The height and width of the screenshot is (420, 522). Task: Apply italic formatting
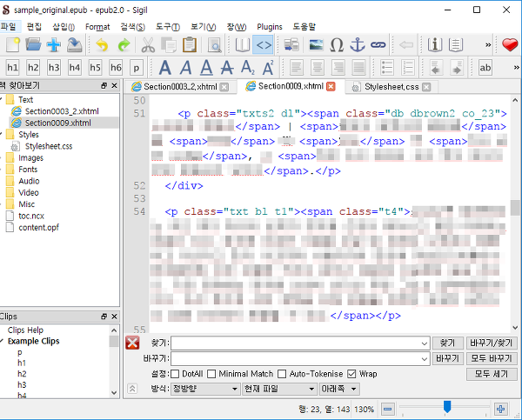click(x=186, y=68)
